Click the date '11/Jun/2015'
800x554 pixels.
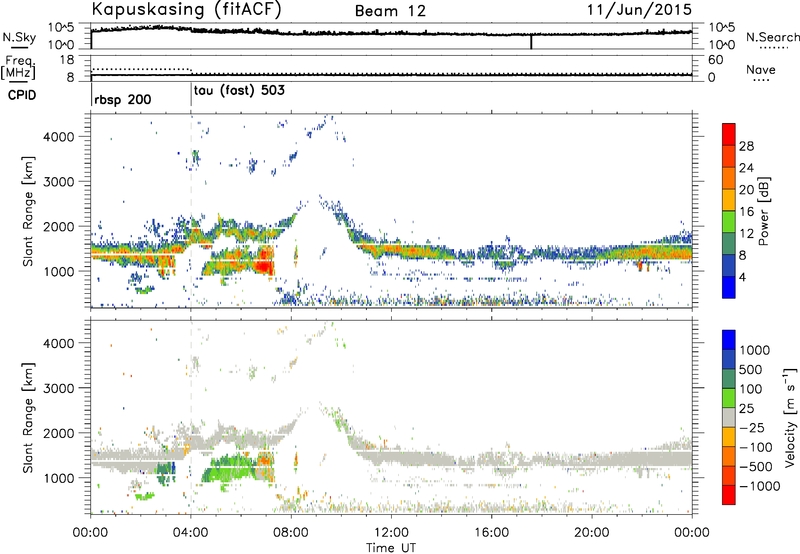point(639,9)
